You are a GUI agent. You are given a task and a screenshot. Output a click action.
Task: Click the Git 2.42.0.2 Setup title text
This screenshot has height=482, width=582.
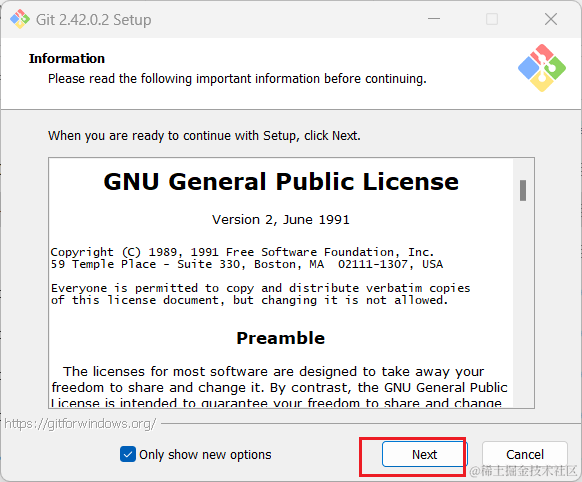(x=94, y=20)
